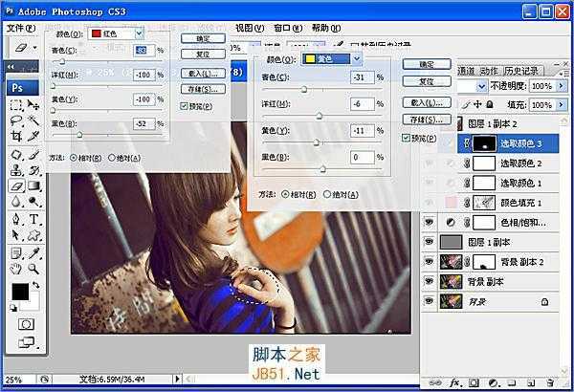This screenshot has height=392, width=574.
Task: Click 确定 in the yellow color dialog
Action: 427,64
